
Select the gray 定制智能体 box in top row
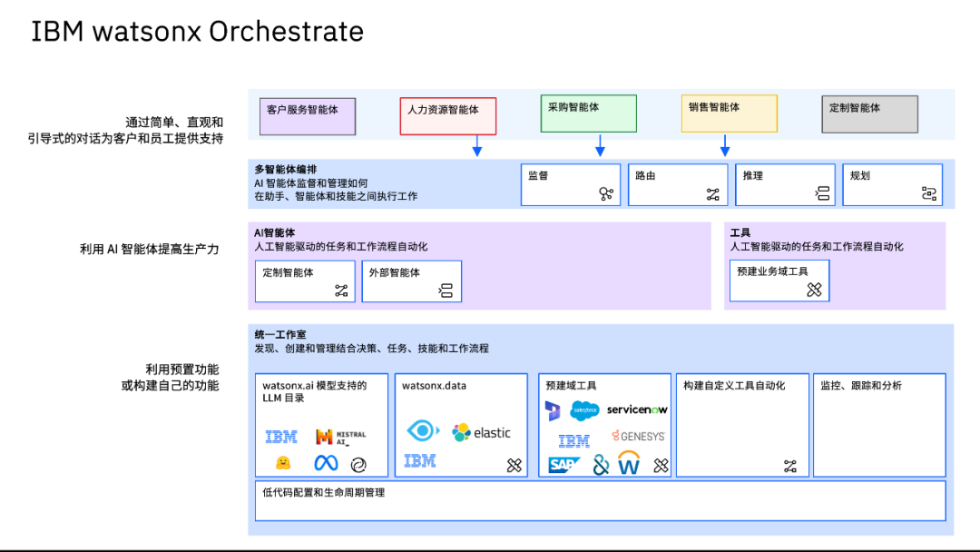870,114
